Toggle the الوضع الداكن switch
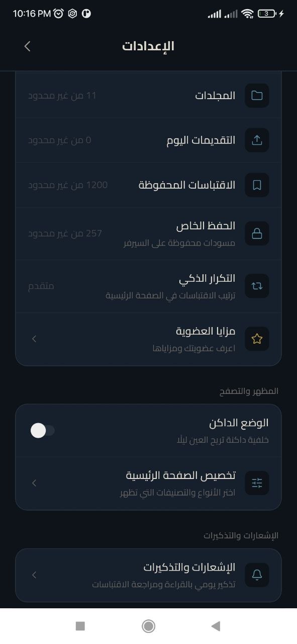This screenshot has width=297, height=644. (43, 431)
